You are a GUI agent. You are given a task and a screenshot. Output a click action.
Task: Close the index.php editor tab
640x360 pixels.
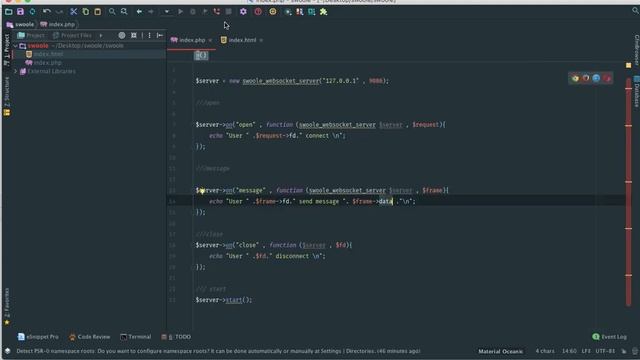click(x=210, y=40)
